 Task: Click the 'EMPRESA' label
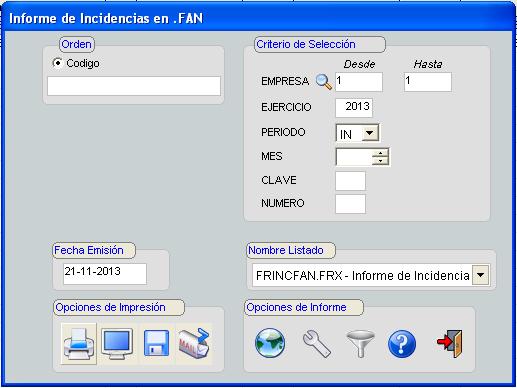point(285,81)
